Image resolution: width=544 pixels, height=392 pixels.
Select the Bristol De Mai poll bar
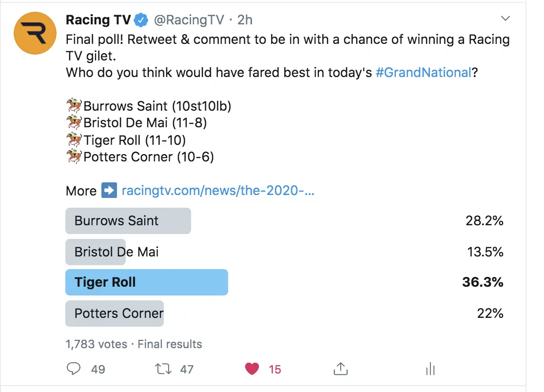coord(96,252)
